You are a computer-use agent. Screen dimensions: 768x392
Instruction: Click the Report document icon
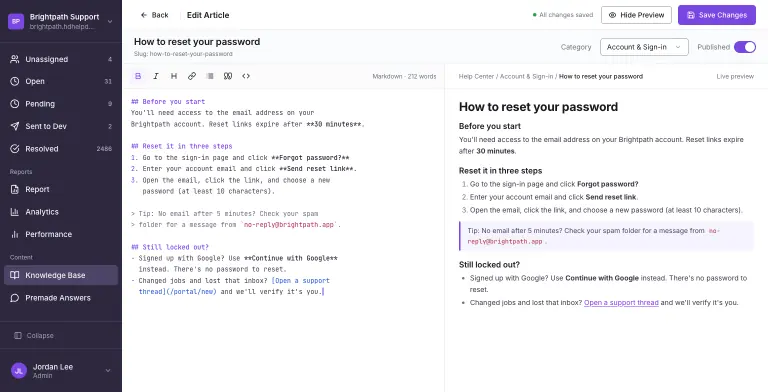(x=15, y=190)
